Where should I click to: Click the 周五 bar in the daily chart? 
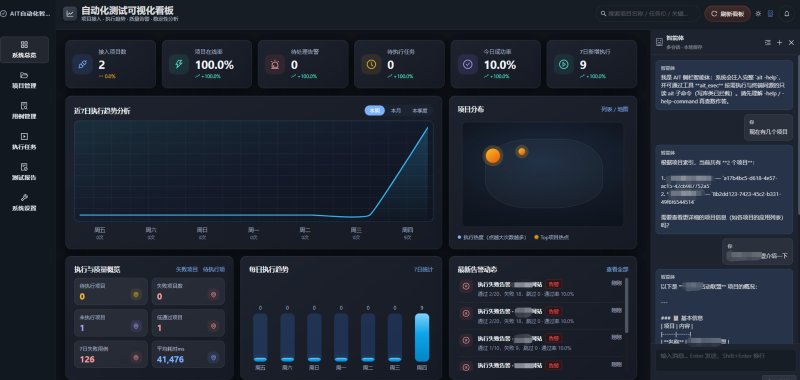pos(260,337)
